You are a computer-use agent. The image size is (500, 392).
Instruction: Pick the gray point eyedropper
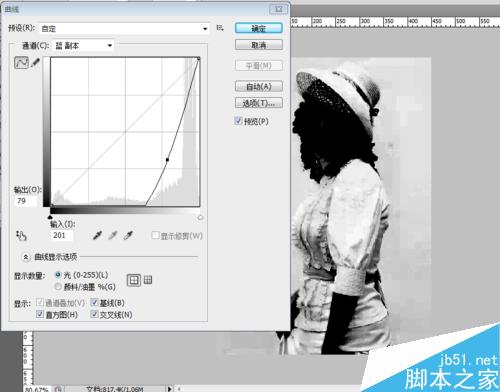[113, 236]
